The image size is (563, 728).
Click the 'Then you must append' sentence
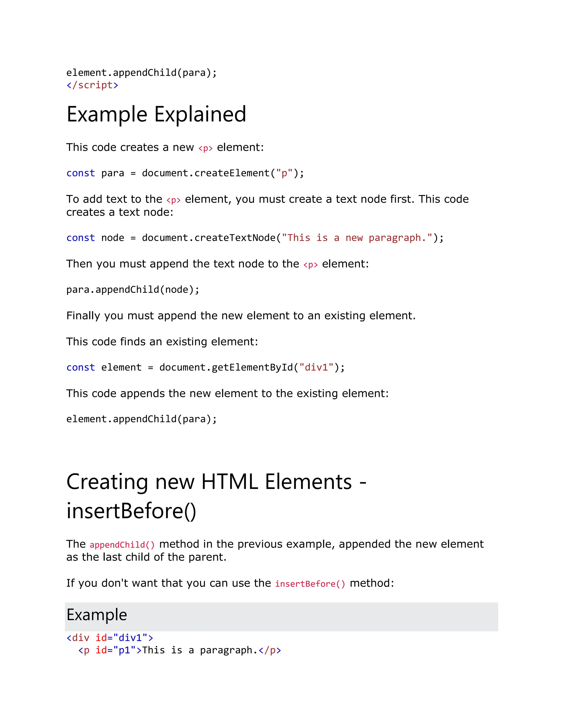(x=217, y=264)
